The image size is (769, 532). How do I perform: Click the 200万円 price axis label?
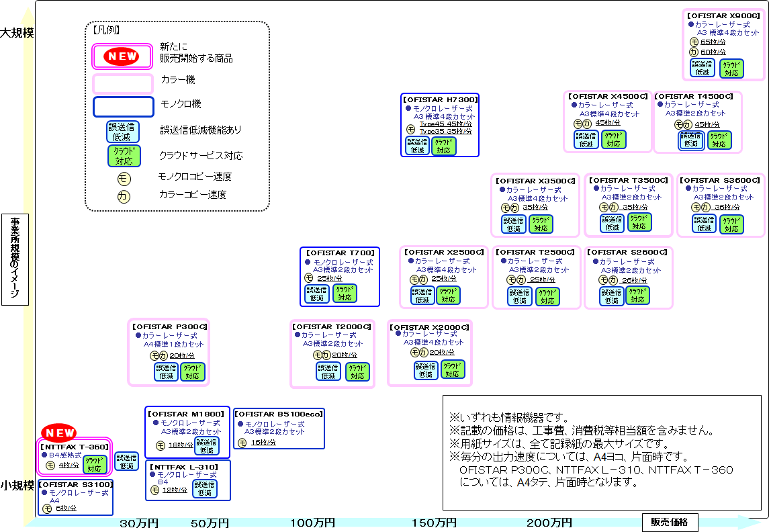pos(549,523)
